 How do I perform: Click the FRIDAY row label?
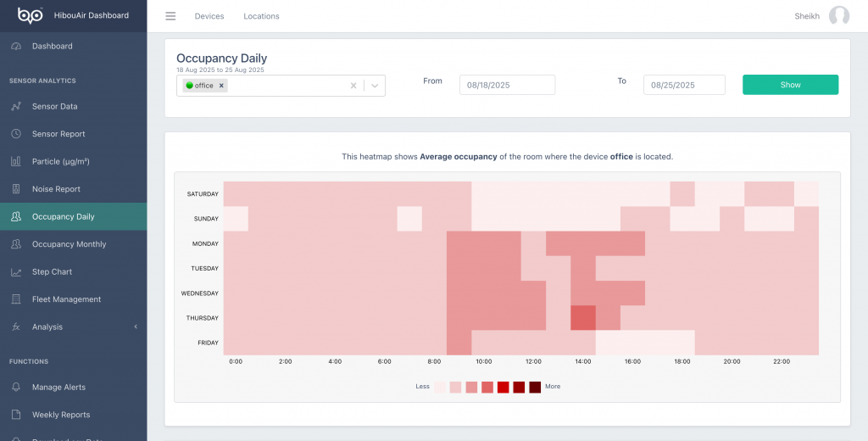(x=209, y=343)
